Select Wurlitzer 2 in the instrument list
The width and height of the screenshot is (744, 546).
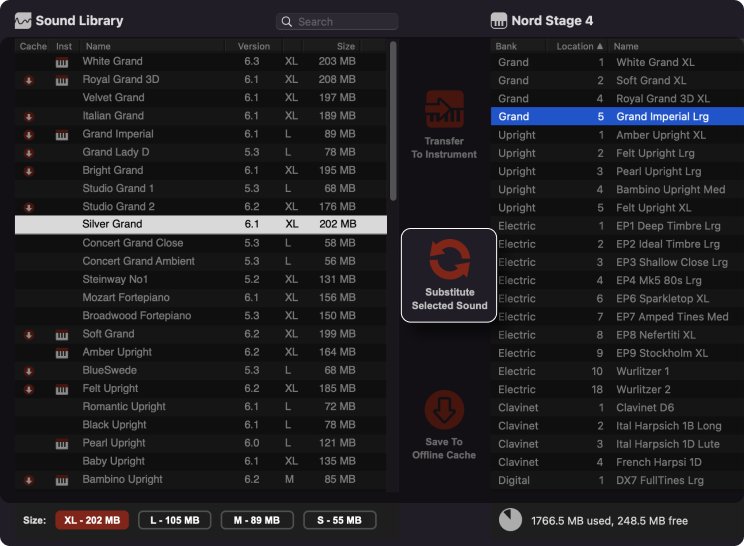[x=617, y=389]
